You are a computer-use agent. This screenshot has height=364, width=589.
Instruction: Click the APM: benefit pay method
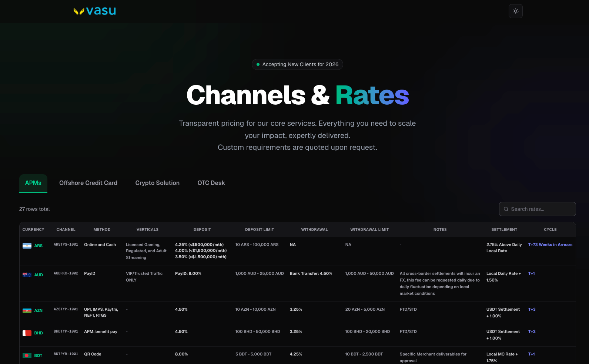pyautogui.click(x=101, y=331)
